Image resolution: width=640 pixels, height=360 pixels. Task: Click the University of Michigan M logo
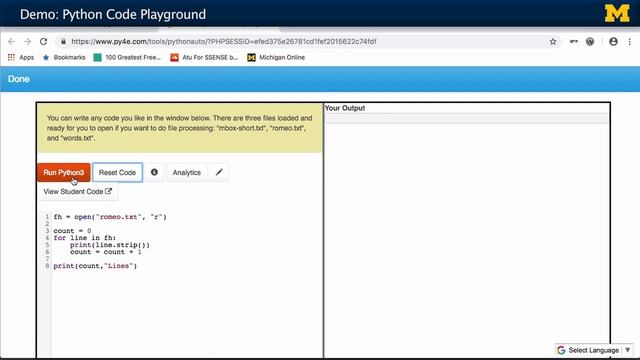tap(617, 13)
